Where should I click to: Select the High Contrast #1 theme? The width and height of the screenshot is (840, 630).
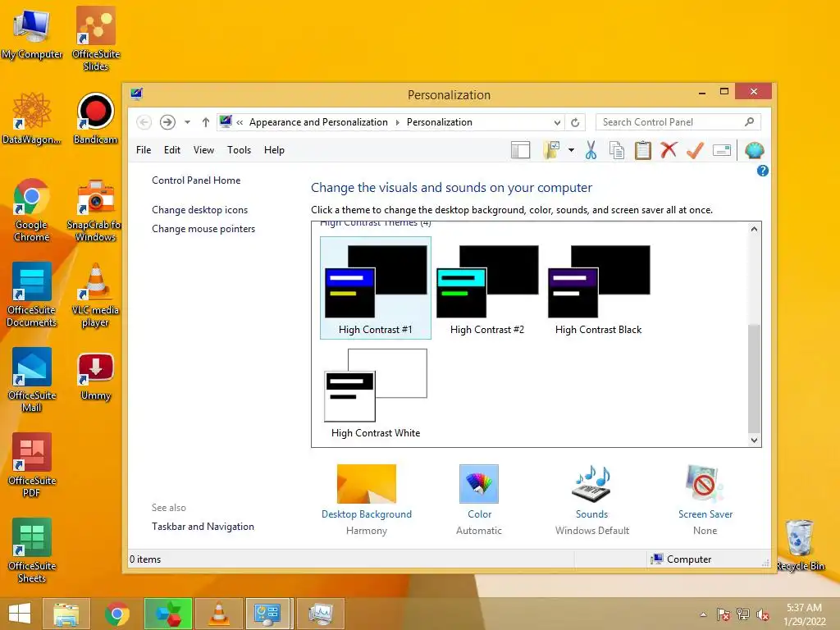click(376, 288)
